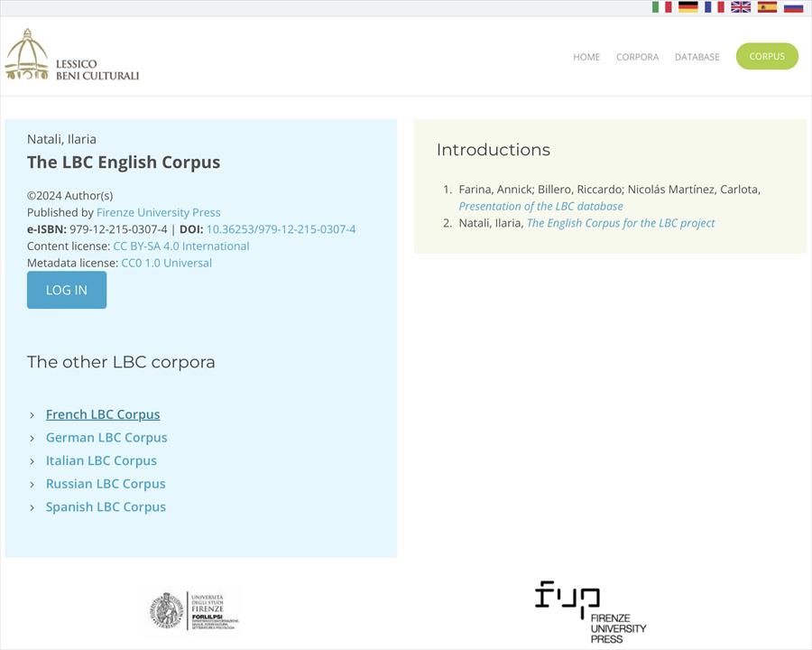Click the chevron beside French LBC Corpus
This screenshot has height=650, width=812.
coord(32,415)
